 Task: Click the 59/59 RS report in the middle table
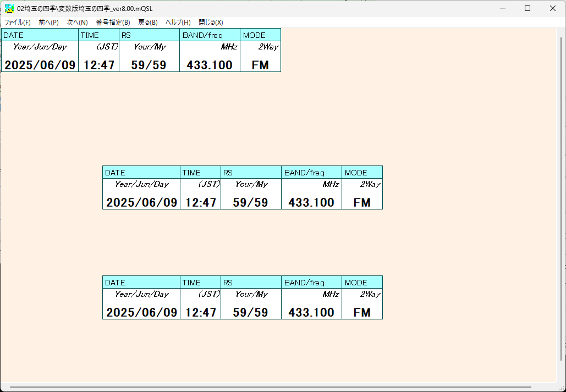tap(250, 202)
